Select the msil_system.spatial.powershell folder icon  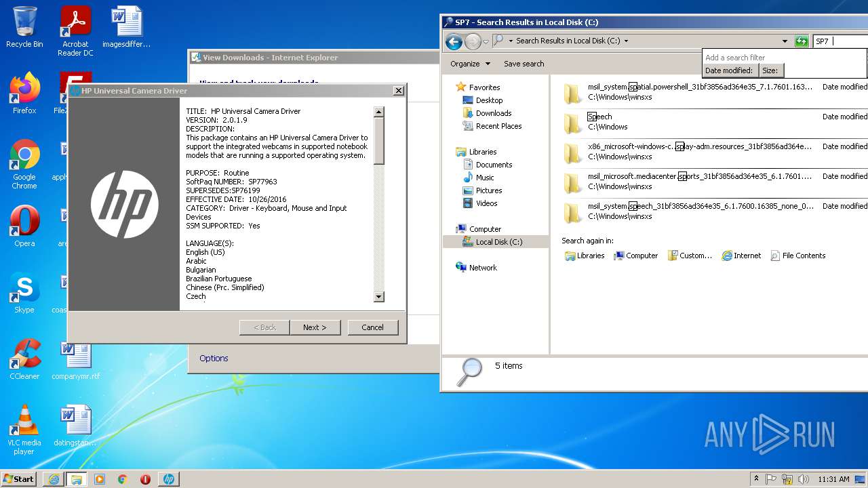[x=573, y=93]
